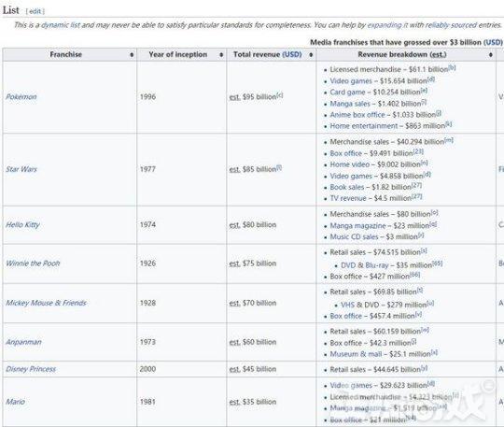Open Mickey Mouse Box office link
504x427 pixels.
[x=346, y=317]
